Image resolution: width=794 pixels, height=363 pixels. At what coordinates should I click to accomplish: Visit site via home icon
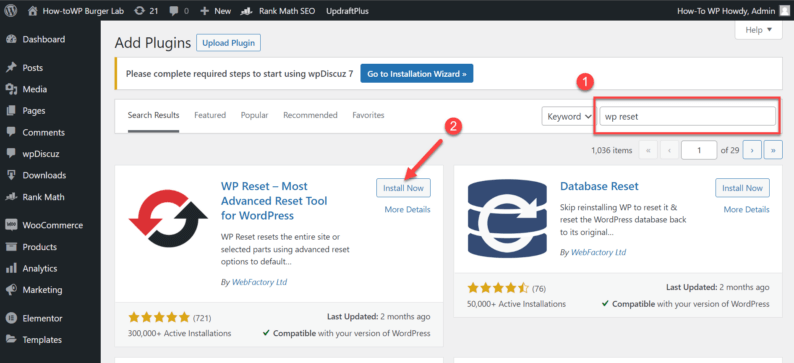click(33, 11)
